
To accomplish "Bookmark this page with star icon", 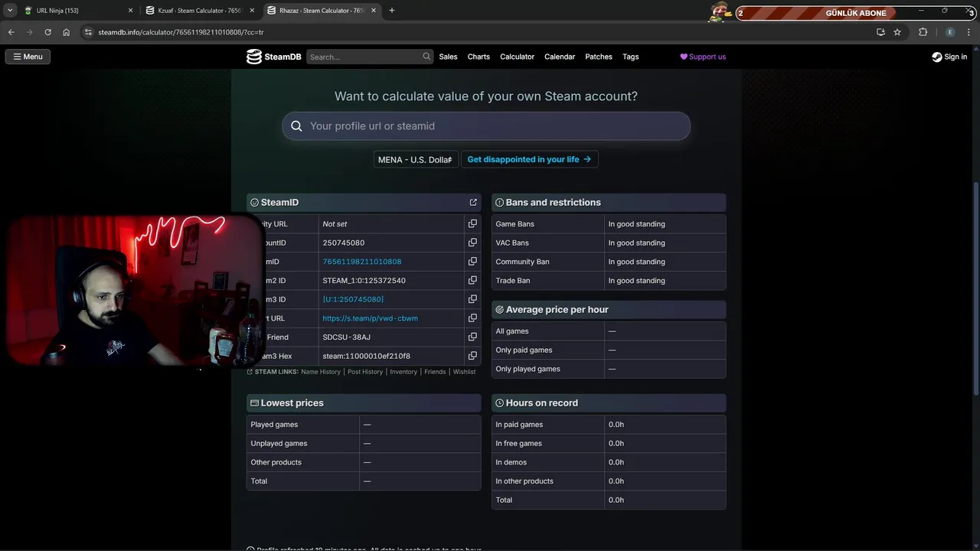I will (897, 32).
